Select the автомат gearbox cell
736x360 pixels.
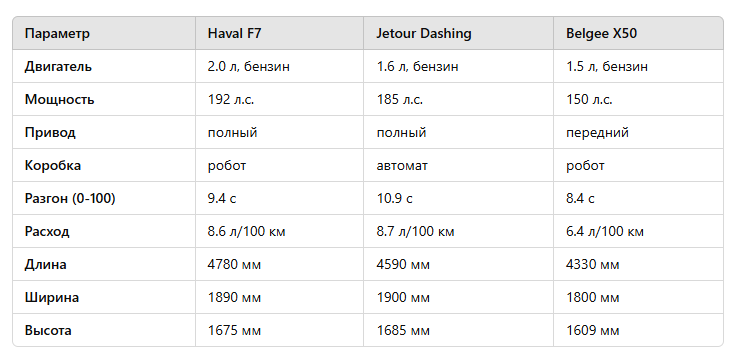tap(459, 166)
